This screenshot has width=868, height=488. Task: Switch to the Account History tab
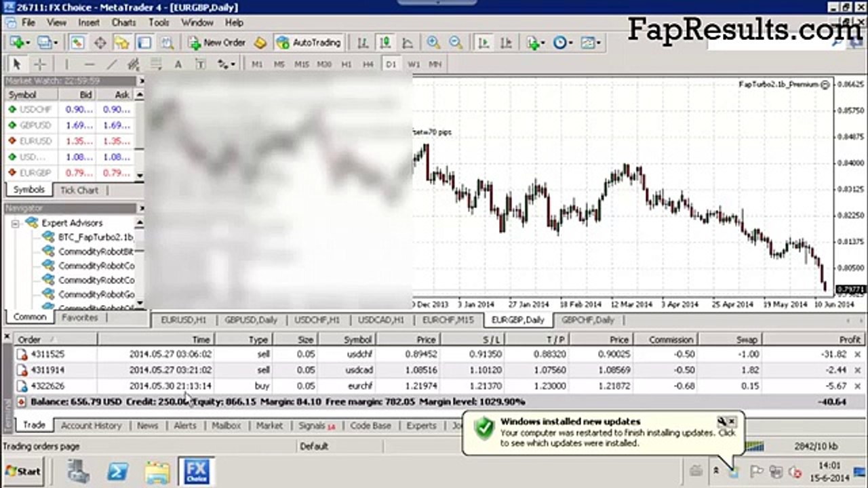[x=91, y=426]
